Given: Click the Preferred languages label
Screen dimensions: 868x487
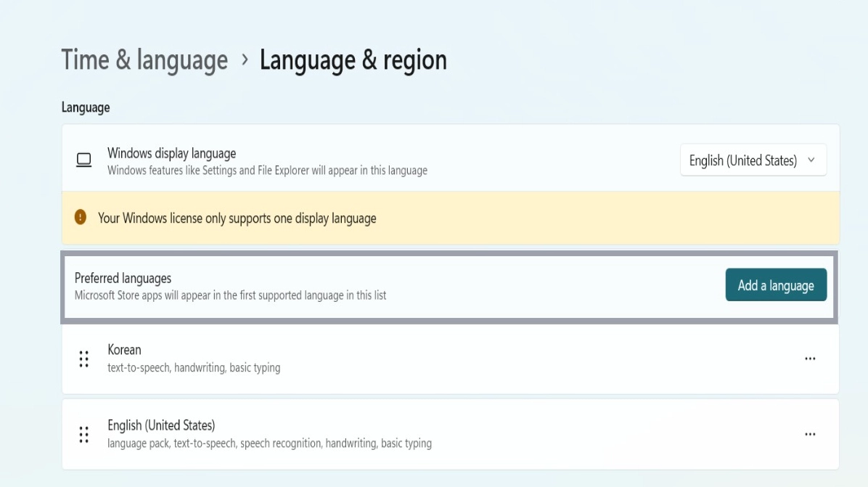Looking at the screenshot, I should click(x=122, y=278).
